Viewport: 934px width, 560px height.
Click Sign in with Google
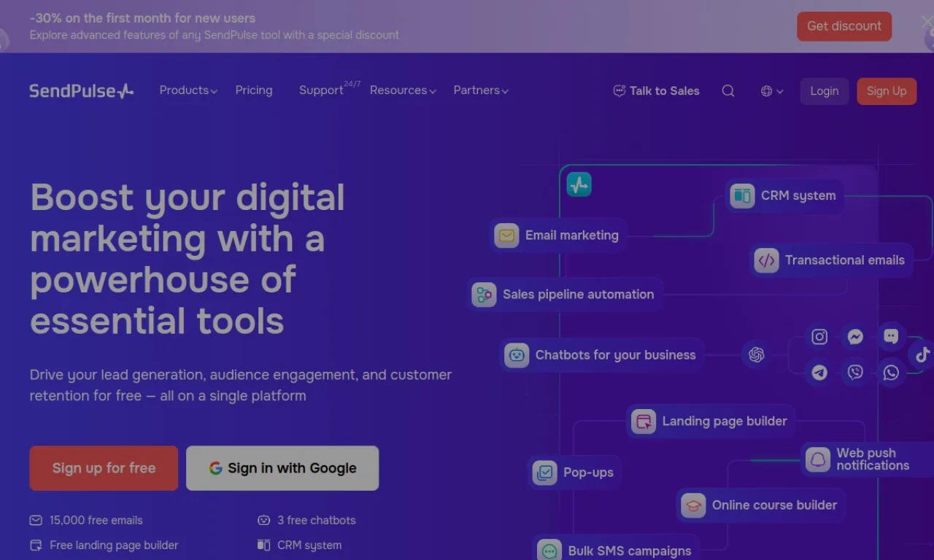click(282, 468)
